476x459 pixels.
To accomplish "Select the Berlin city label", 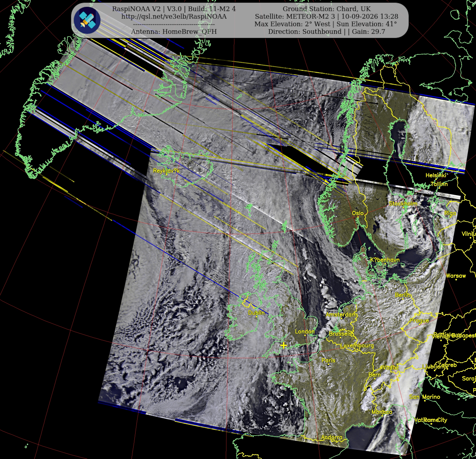I will pyautogui.click(x=402, y=295).
